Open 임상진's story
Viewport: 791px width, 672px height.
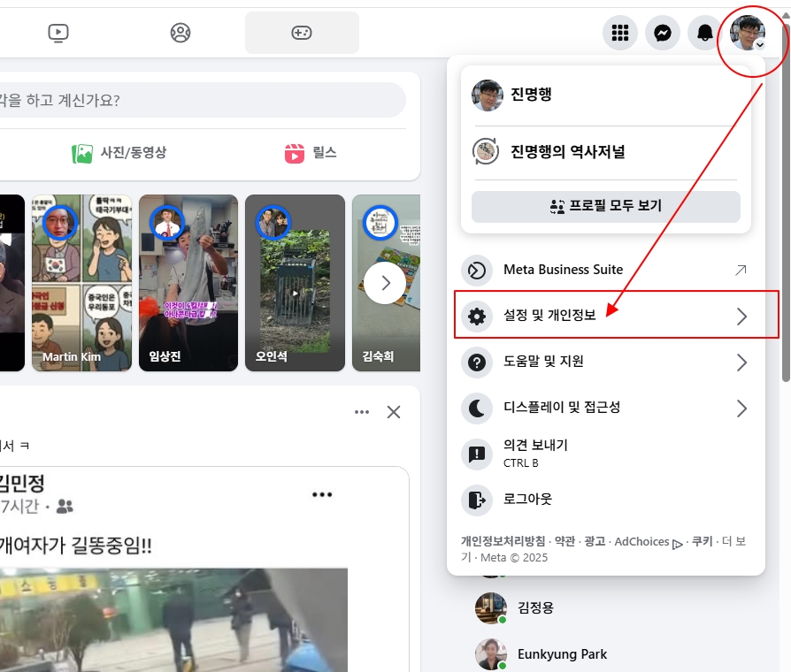coord(188,283)
